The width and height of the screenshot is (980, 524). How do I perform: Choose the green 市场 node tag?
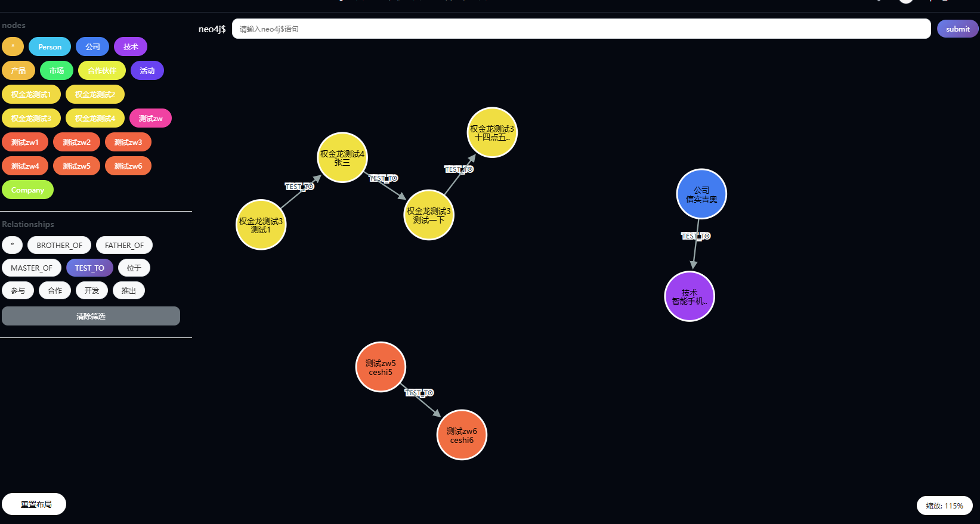[57, 71]
